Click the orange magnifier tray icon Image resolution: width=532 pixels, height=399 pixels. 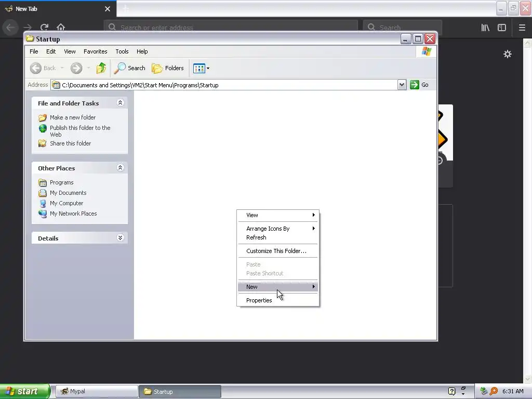pyautogui.click(x=494, y=391)
